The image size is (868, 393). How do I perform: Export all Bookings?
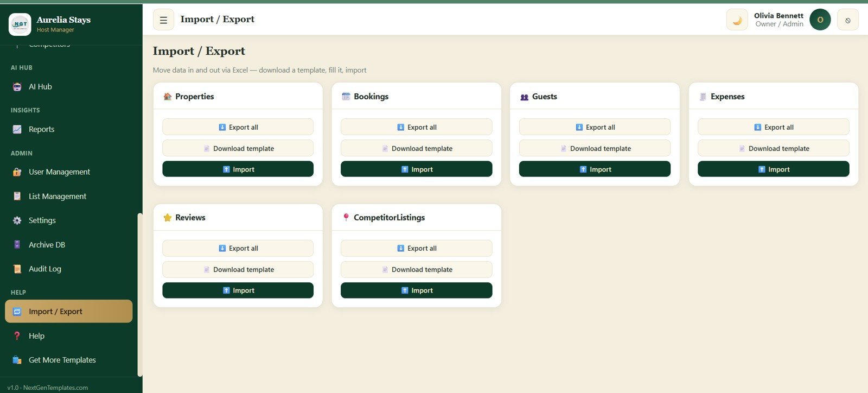point(416,127)
